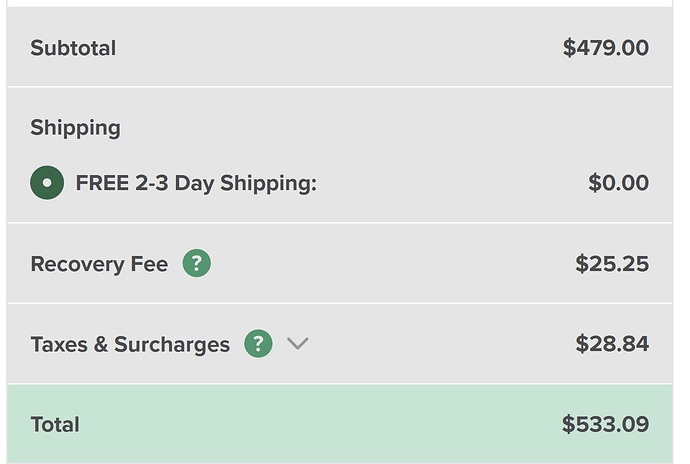
Task: Open the Recovery Fee help tooltip icon
Action: click(197, 263)
